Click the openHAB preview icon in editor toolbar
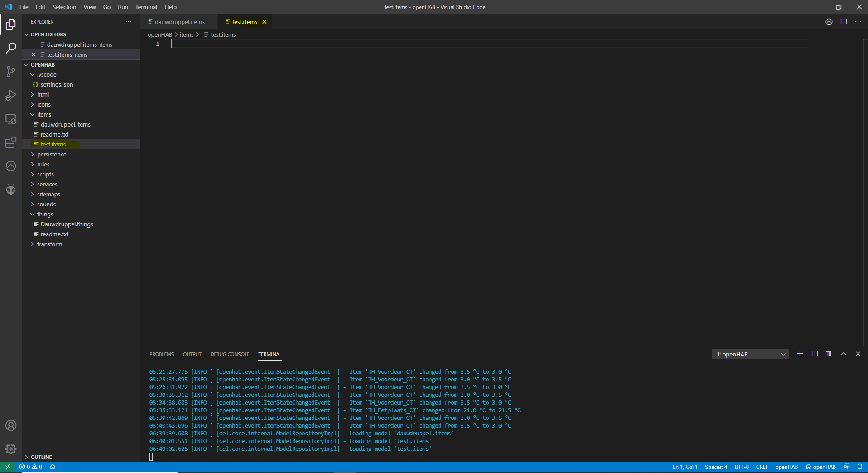 click(829, 22)
